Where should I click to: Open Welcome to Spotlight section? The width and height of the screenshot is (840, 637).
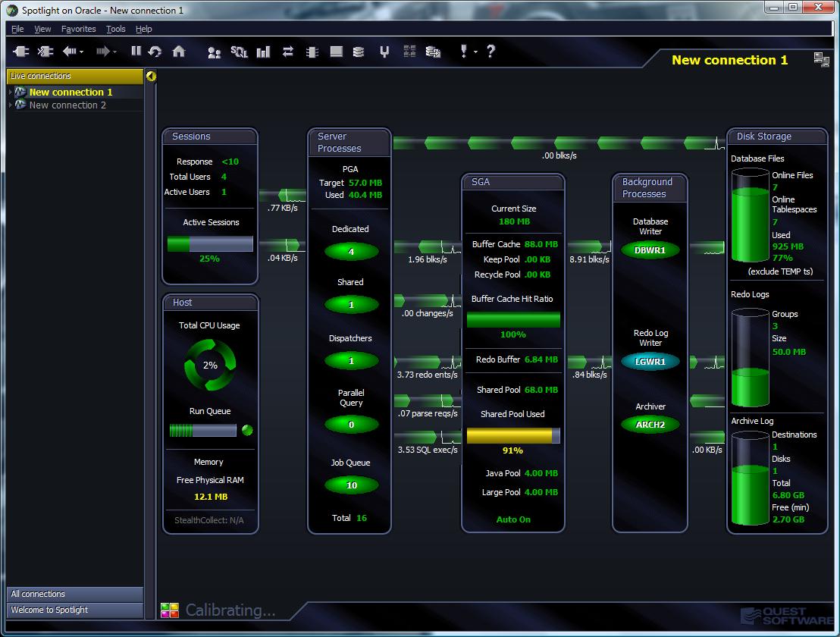[x=74, y=610]
